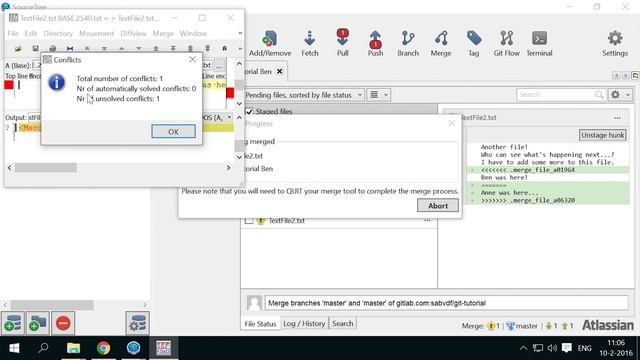Viewport: 640px width, 360px height.
Task: Open the Edit menu in KDiff3
Action: click(x=31, y=33)
